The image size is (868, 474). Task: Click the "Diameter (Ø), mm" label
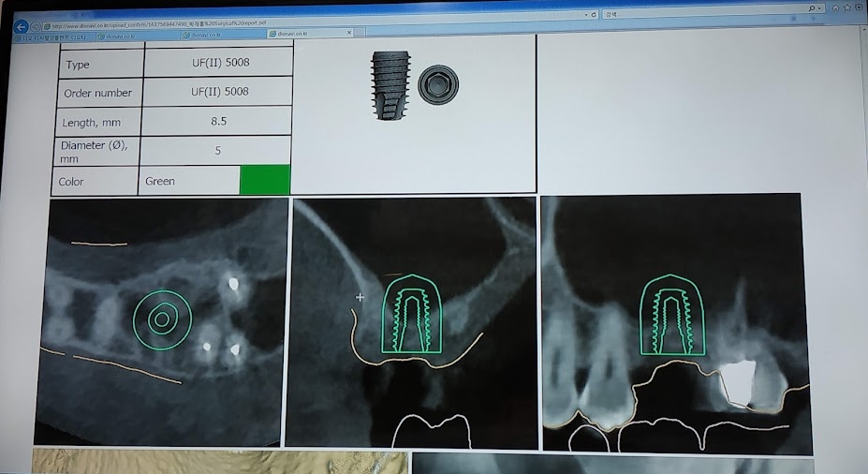coord(94,152)
